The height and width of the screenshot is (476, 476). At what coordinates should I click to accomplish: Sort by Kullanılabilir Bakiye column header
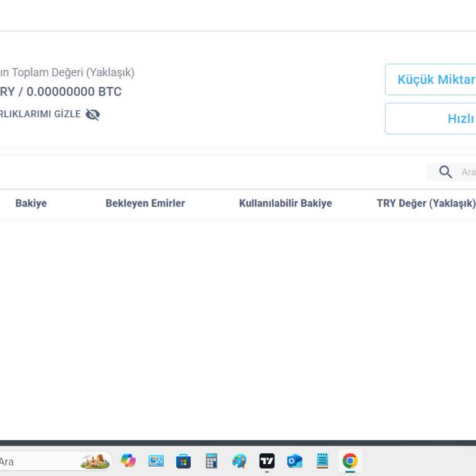click(285, 203)
